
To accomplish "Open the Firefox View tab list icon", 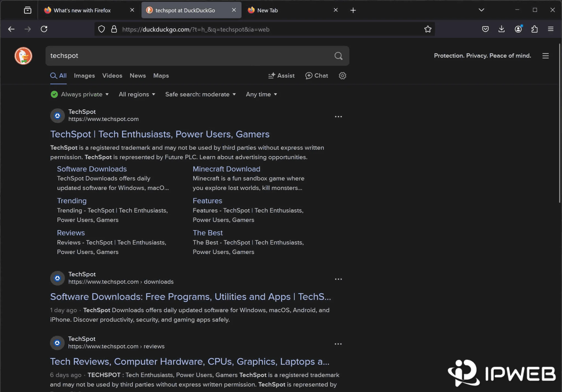I will click(x=28, y=10).
